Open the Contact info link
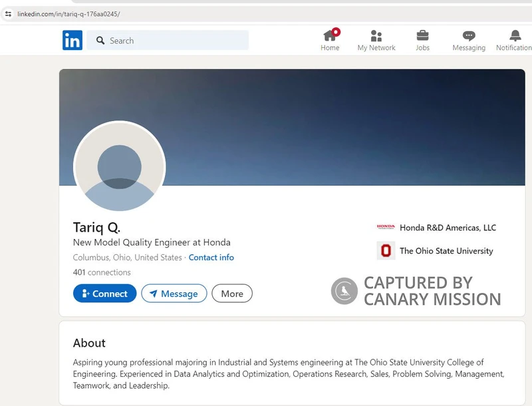 211,258
